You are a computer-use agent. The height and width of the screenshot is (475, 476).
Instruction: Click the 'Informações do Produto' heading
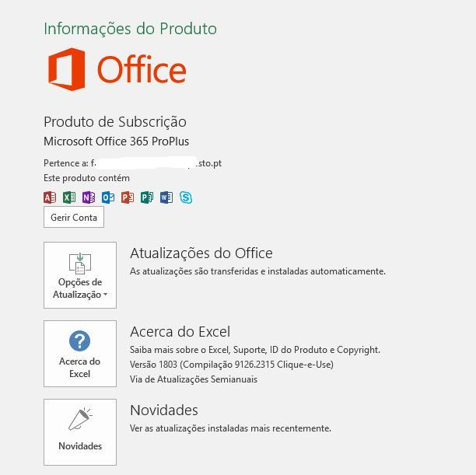tap(130, 29)
